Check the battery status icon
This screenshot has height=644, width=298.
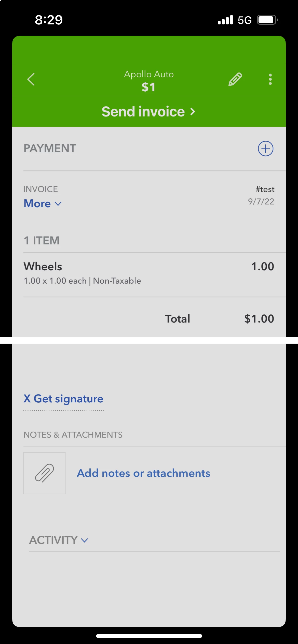[267, 20]
